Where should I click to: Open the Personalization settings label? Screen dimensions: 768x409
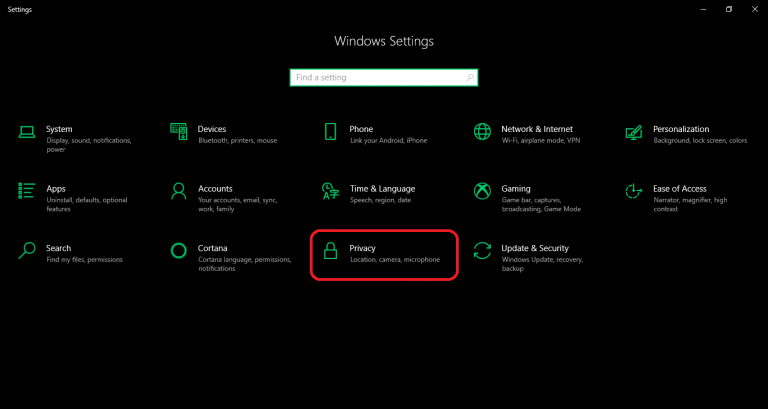tap(681, 129)
